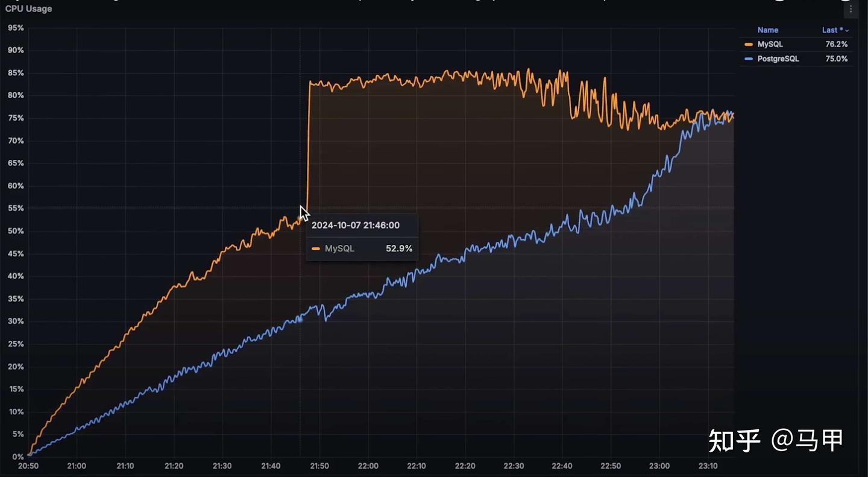Click the 20:50 label on the x-axis

(27, 466)
